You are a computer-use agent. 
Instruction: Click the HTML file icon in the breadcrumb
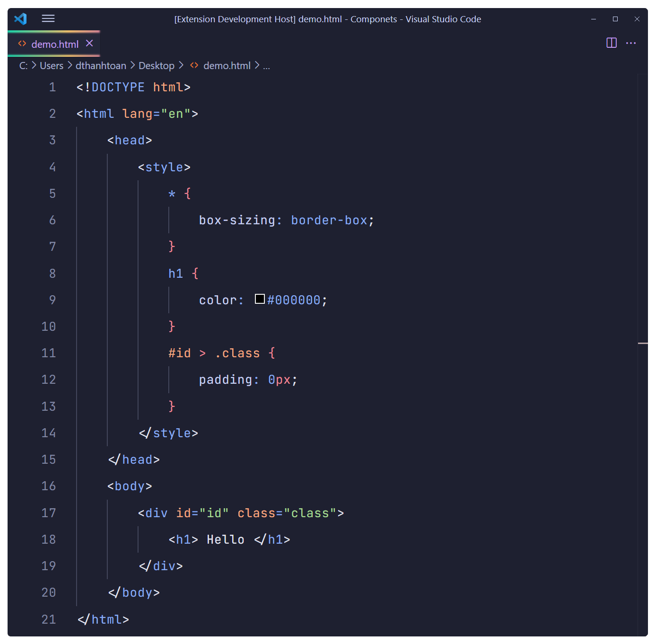click(x=194, y=65)
